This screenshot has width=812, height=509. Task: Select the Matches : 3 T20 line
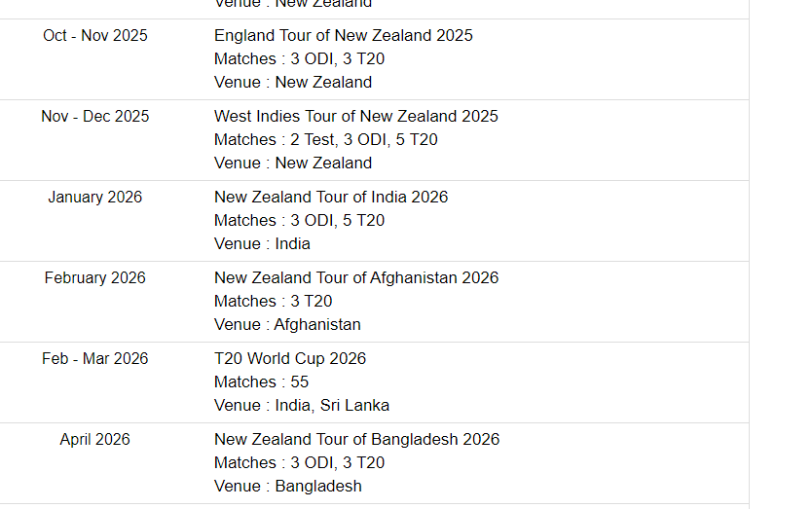click(273, 302)
